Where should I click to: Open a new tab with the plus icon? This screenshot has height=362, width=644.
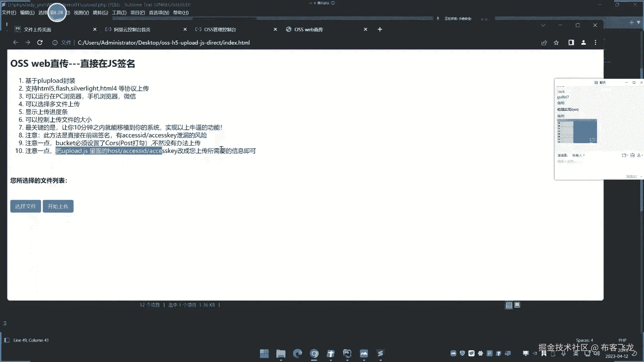[x=380, y=29]
